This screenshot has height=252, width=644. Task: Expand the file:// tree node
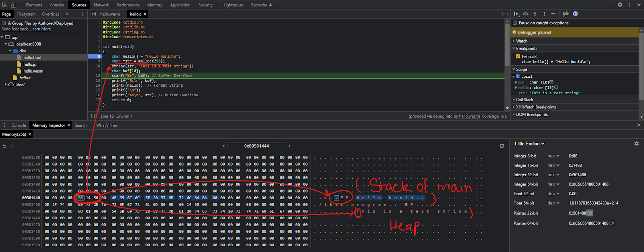pyautogui.click(x=6, y=85)
